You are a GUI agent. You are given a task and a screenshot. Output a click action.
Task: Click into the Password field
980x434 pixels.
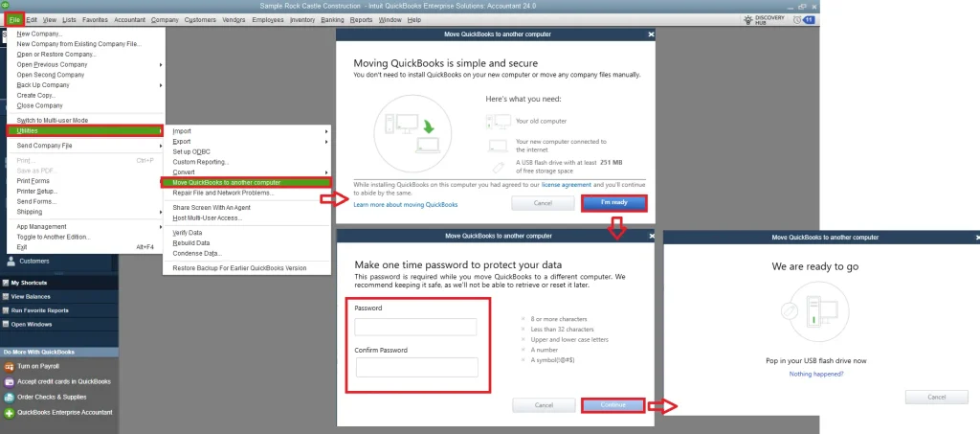click(415, 327)
